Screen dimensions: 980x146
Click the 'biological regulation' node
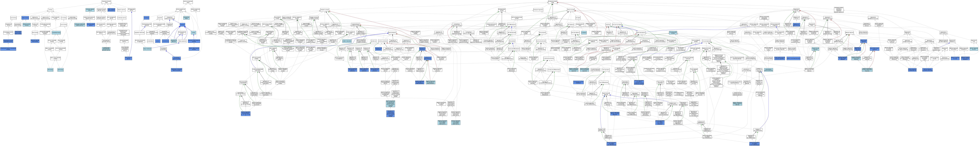[x=538, y=10]
